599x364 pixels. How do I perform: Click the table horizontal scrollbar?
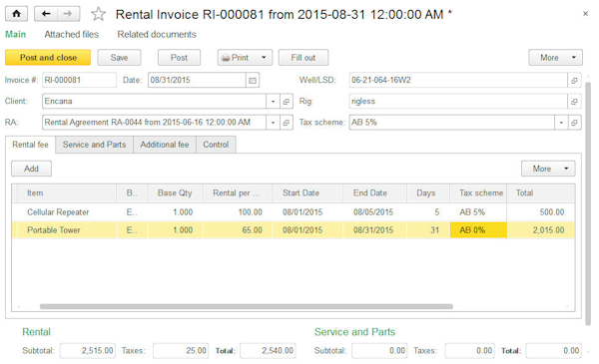[247, 306]
